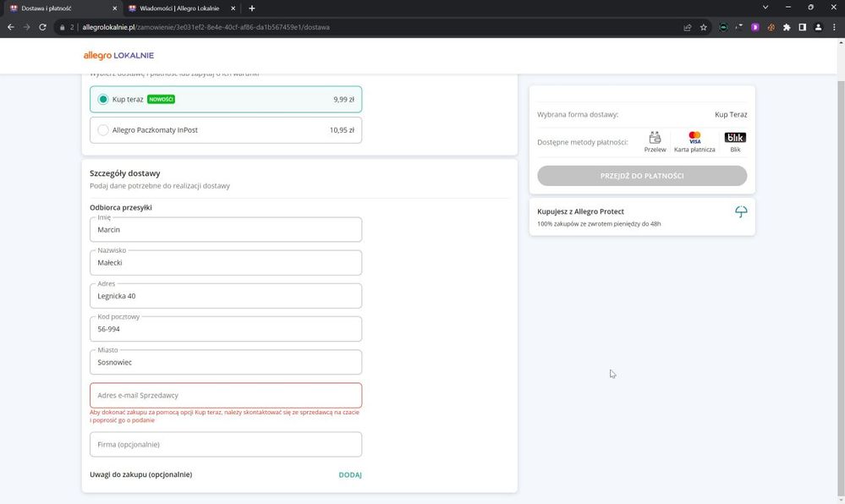Expand purchase notes with DODAJ
Image resolution: width=845 pixels, height=504 pixels.
point(349,475)
